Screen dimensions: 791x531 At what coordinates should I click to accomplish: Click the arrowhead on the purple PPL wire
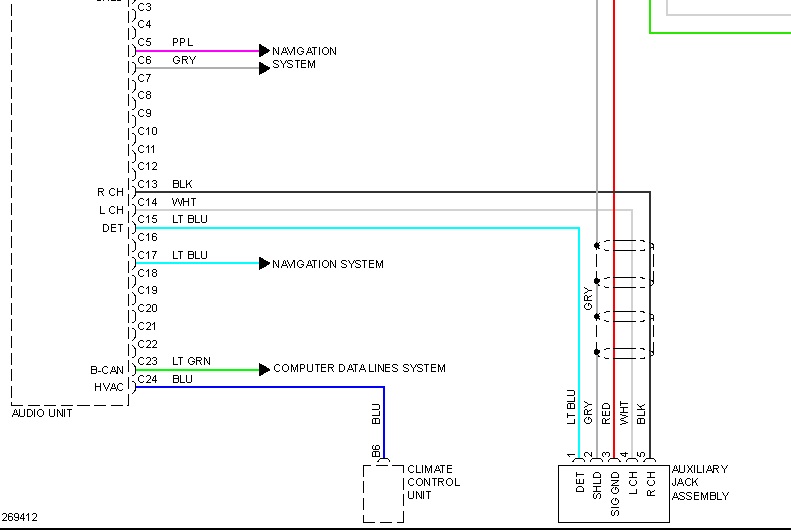[264, 50]
